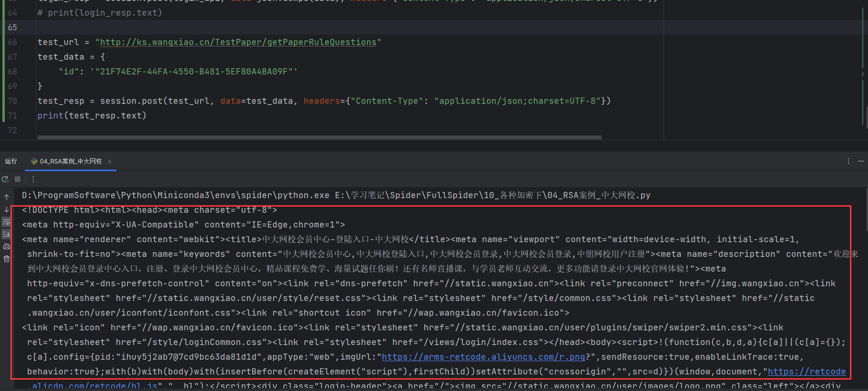Click line number 70 in gutter
868x391 pixels.
pos(12,101)
